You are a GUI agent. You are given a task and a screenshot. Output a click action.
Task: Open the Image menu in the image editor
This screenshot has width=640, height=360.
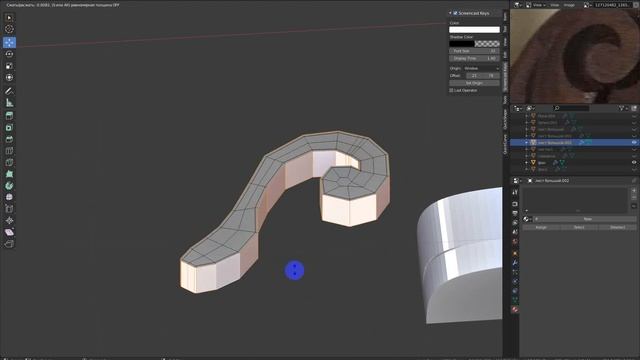[569, 5]
